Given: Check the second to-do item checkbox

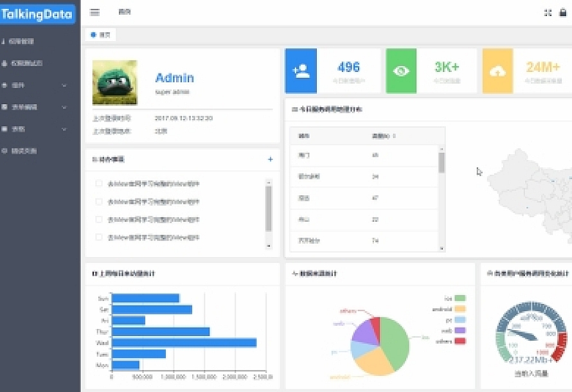Looking at the screenshot, I should tap(99, 202).
